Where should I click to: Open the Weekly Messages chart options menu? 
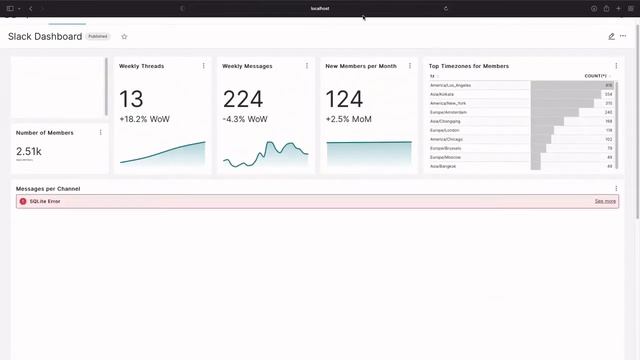click(x=307, y=66)
